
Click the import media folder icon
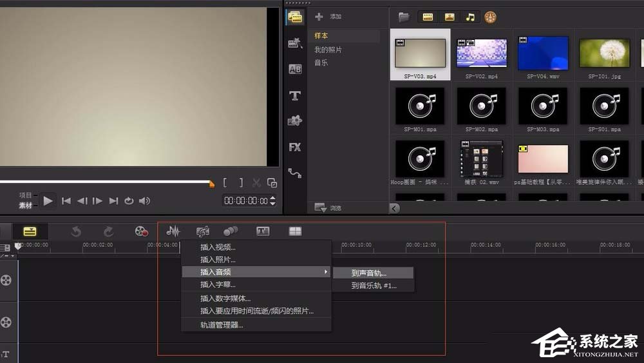404,17
